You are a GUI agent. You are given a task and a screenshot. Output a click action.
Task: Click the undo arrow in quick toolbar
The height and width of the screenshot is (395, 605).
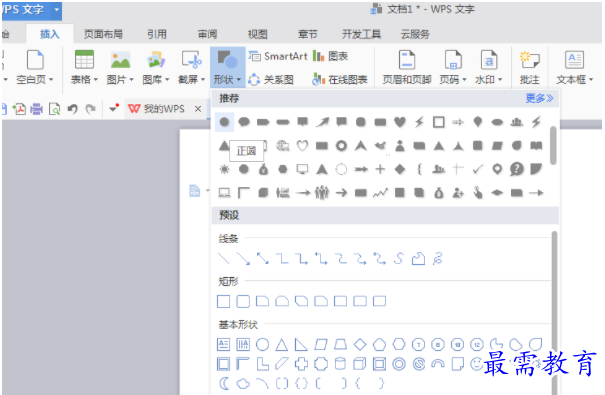(x=73, y=109)
